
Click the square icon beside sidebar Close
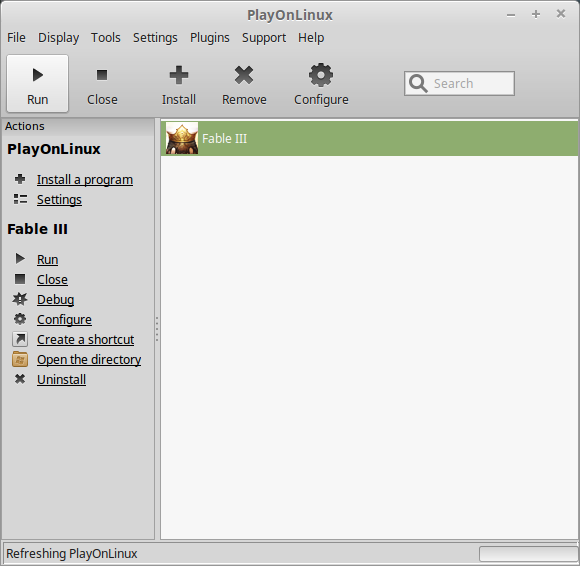click(20, 279)
